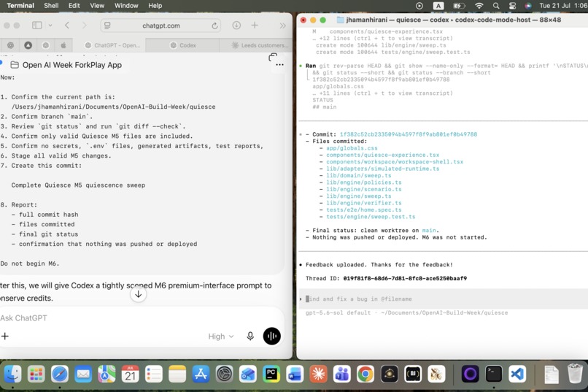
Task: Click app/globals.css in the committed files list
Action: click(x=352, y=148)
